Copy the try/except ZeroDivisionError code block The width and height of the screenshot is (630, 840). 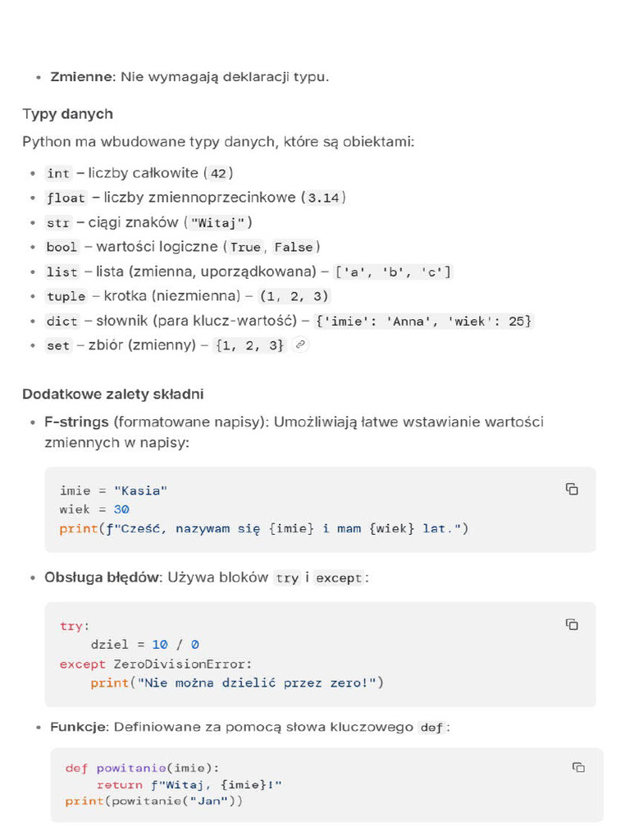point(572,624)
